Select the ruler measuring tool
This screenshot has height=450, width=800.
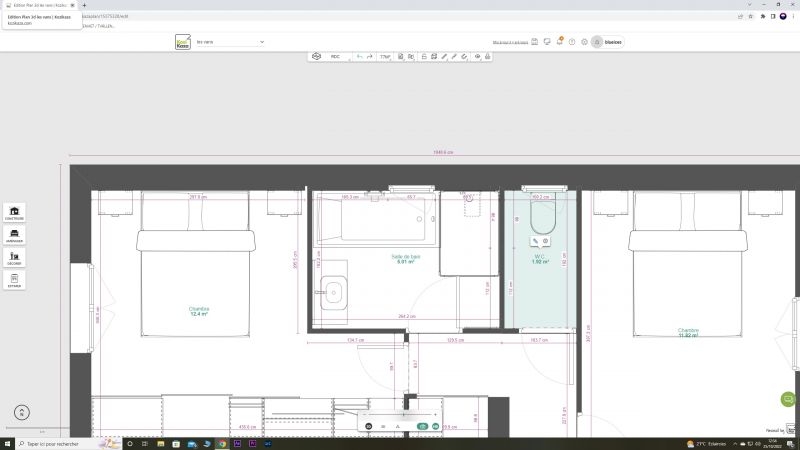[444, 57]
